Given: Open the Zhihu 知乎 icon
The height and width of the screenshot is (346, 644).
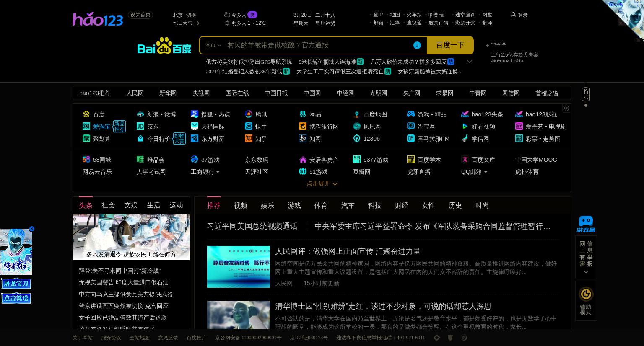Looking at the screenshot, I should pyautogui.click(x=249, y=138).
